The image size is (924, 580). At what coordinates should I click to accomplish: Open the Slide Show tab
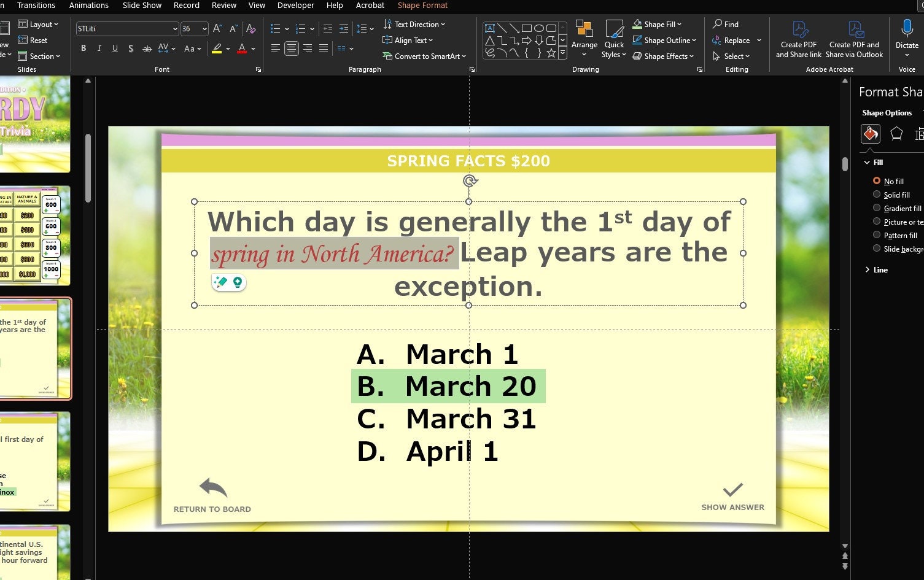pos(142,5)
